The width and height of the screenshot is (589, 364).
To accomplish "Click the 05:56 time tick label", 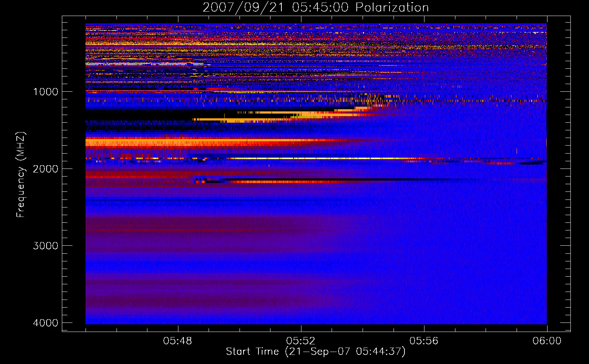I will point(424,341).
